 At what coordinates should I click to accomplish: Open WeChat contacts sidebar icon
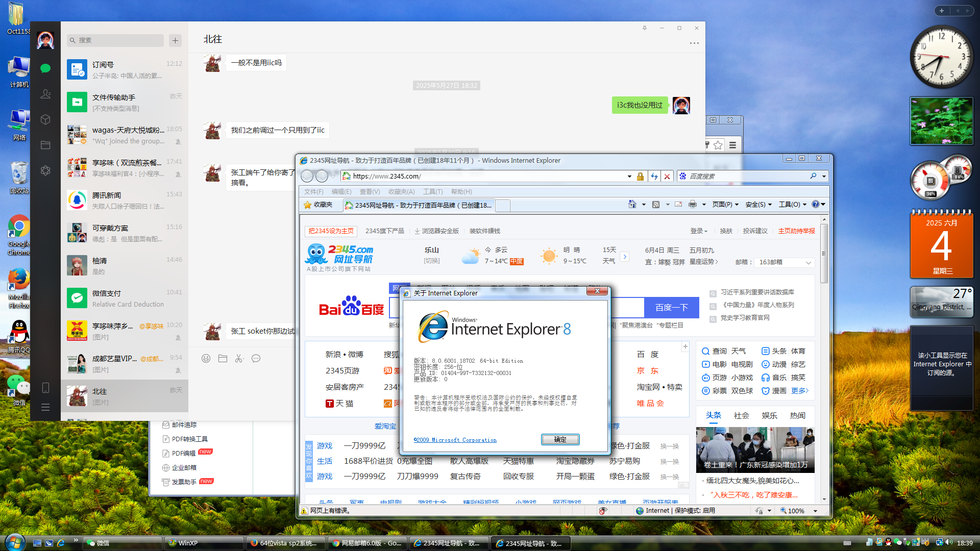pyautogui.click(x=45, y=94)
